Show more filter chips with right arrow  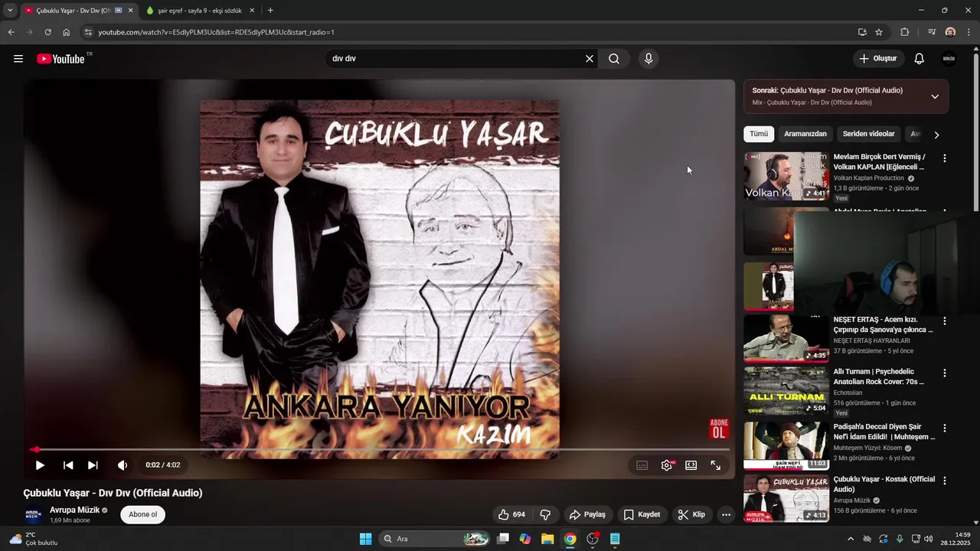click(x=936, y=135)
